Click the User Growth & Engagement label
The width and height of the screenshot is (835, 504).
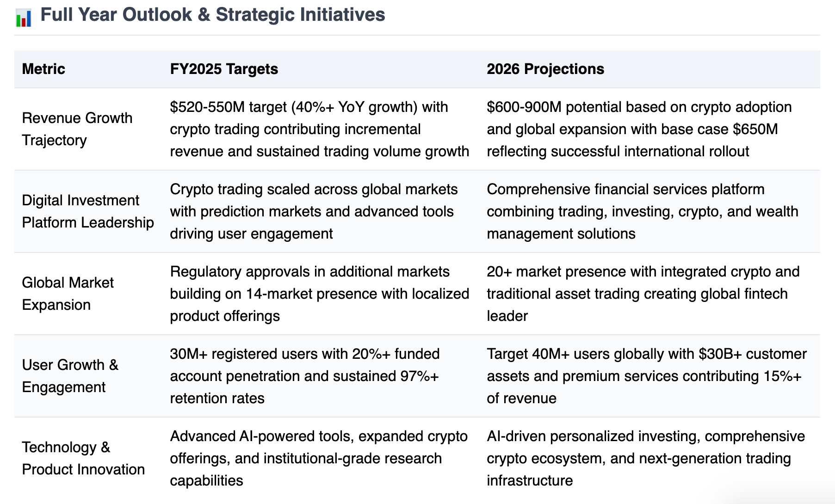[70, 376]
